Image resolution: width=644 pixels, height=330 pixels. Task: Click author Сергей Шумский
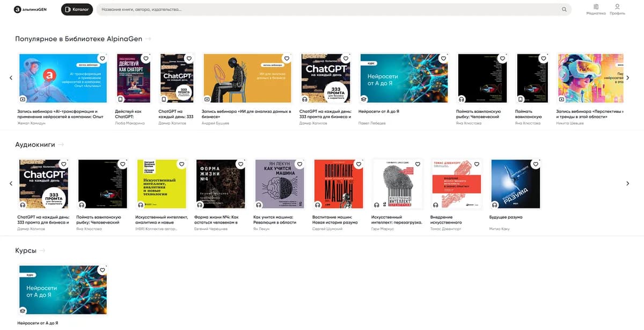coord(327,229)
